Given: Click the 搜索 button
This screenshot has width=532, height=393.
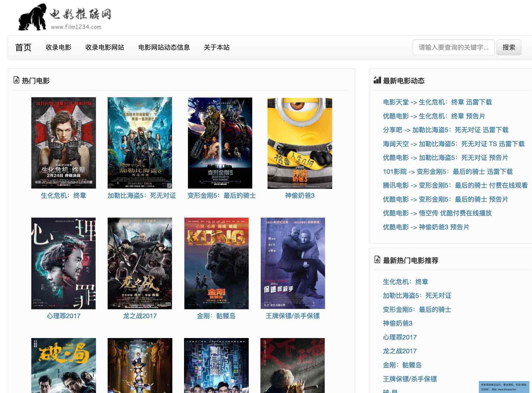Looking at the screenshot, I should (x=509, y=47).
